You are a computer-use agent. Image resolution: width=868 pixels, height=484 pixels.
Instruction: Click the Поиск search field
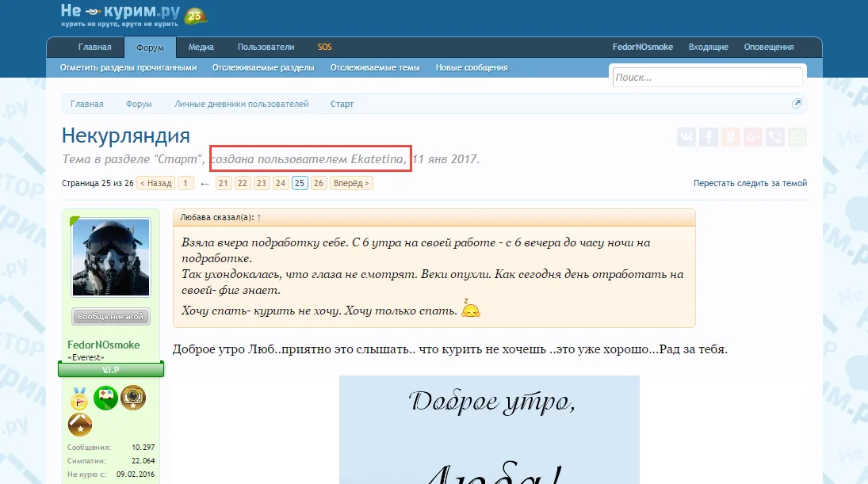click(x=707, y=78)
